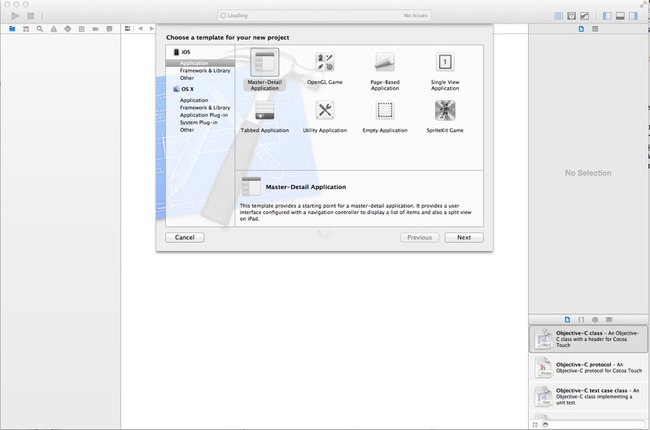Viewport: 650px width, 430px height.
Task: Show the Standard editor
Action: 558,16
